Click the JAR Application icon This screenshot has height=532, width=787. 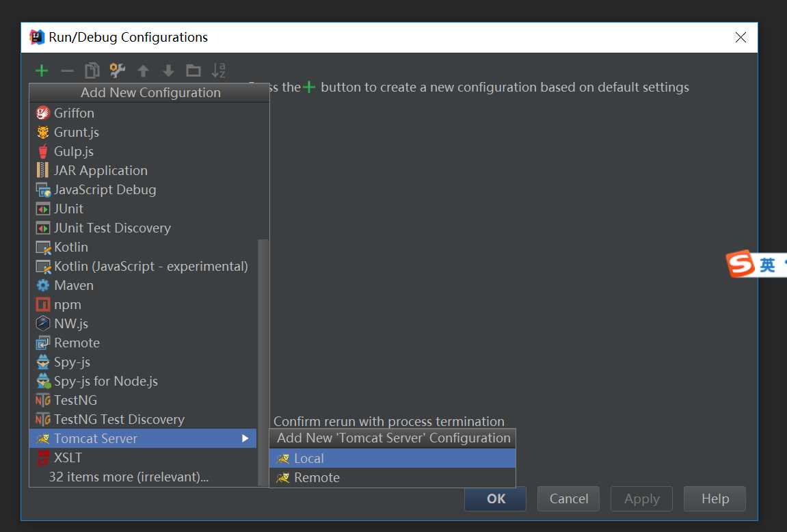[42, 170]
